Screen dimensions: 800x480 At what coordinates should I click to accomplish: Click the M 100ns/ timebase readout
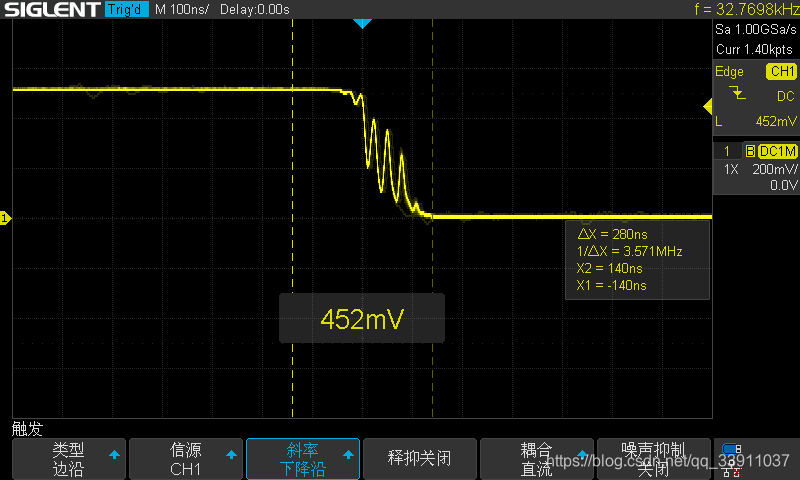[x=182, y=9]
